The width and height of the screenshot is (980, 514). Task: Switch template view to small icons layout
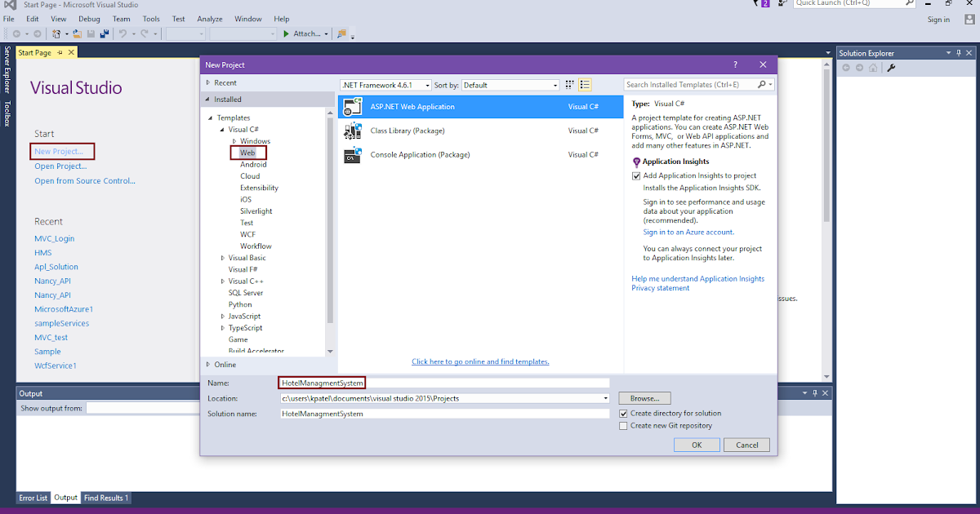584,84
